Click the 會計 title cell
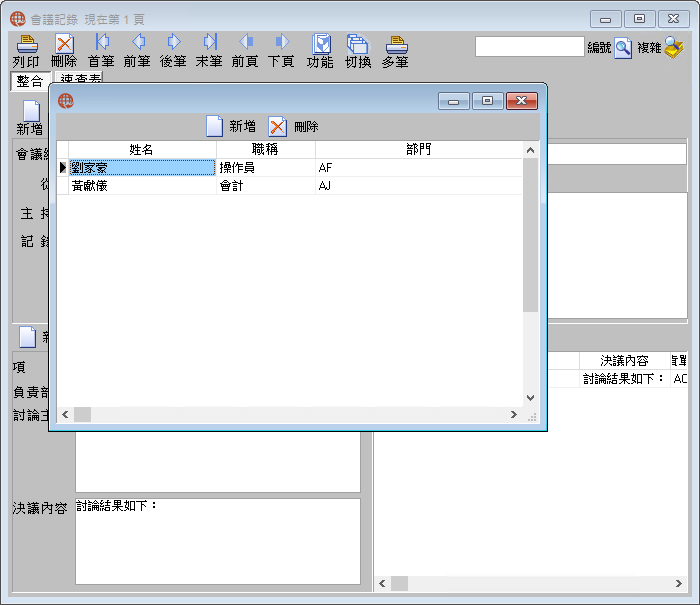 pos(266,186)
